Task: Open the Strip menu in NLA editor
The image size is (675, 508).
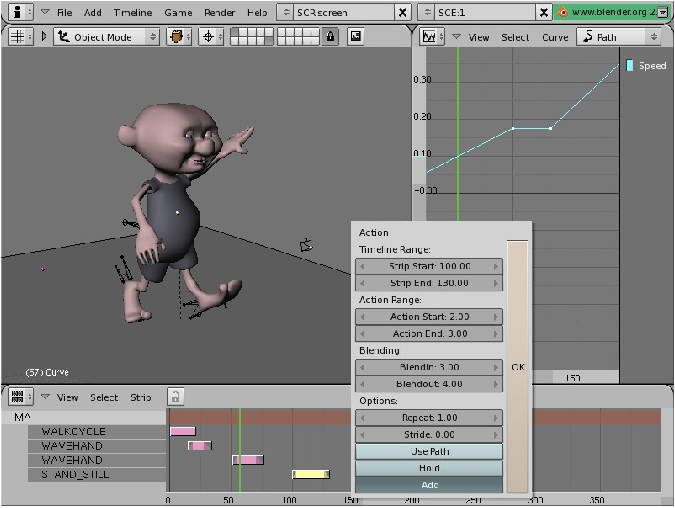Action: click(141, 397)
